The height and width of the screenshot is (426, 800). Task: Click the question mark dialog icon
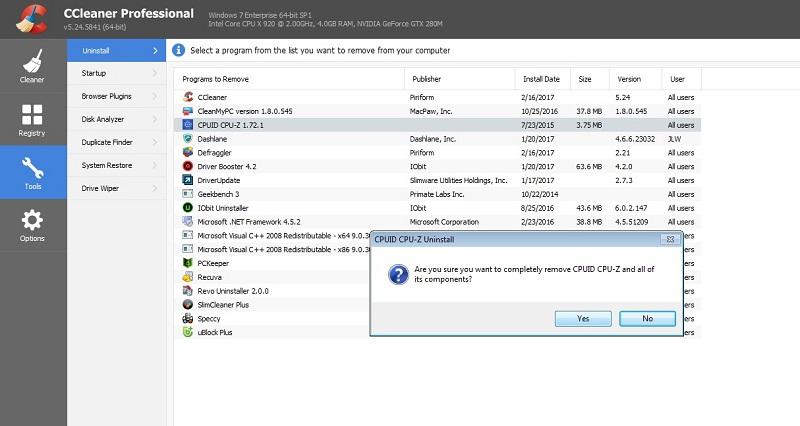(398, 274)
